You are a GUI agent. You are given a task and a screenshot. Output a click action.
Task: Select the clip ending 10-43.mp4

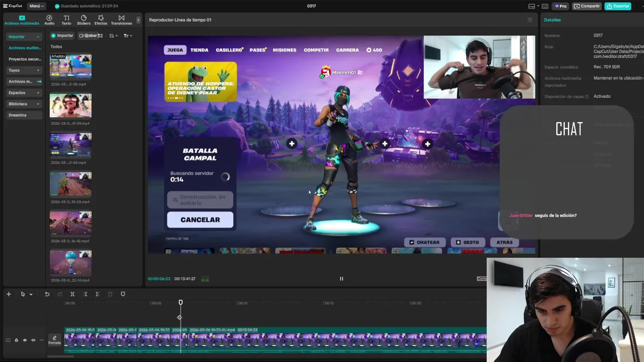70,184
